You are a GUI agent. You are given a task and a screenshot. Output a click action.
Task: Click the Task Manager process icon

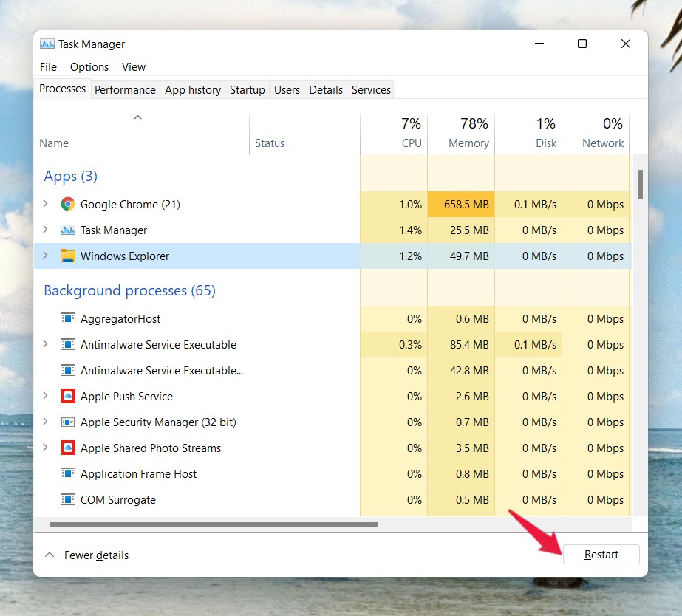68,230
